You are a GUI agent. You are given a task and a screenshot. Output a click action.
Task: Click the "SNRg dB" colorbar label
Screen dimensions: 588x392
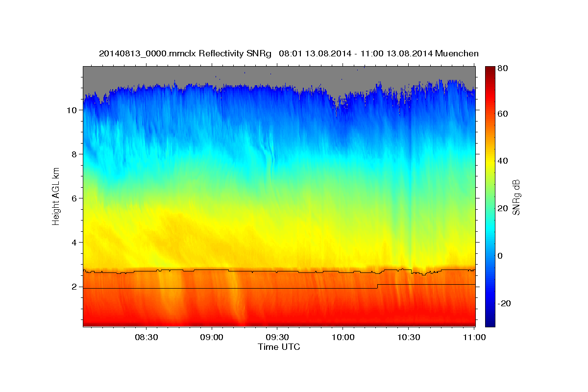(515, 197)
